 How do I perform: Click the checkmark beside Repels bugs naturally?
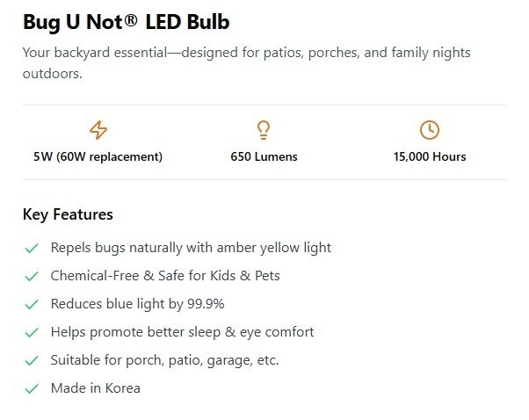pos(32,249)
